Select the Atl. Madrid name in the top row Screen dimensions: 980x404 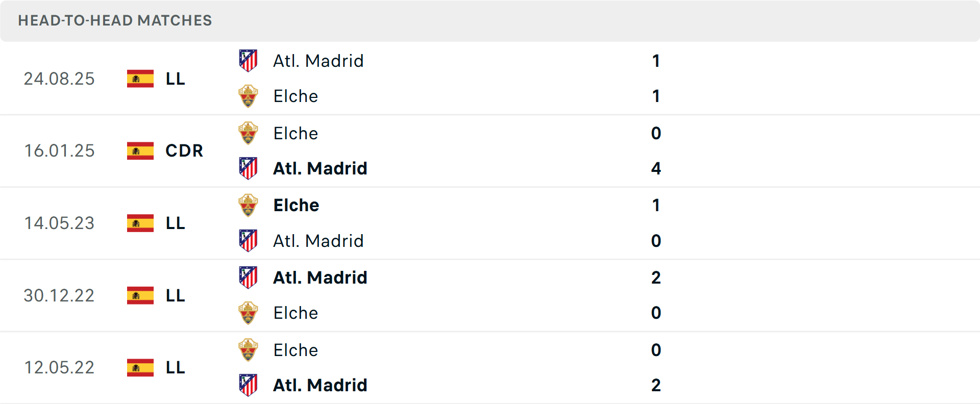point(317,60)
